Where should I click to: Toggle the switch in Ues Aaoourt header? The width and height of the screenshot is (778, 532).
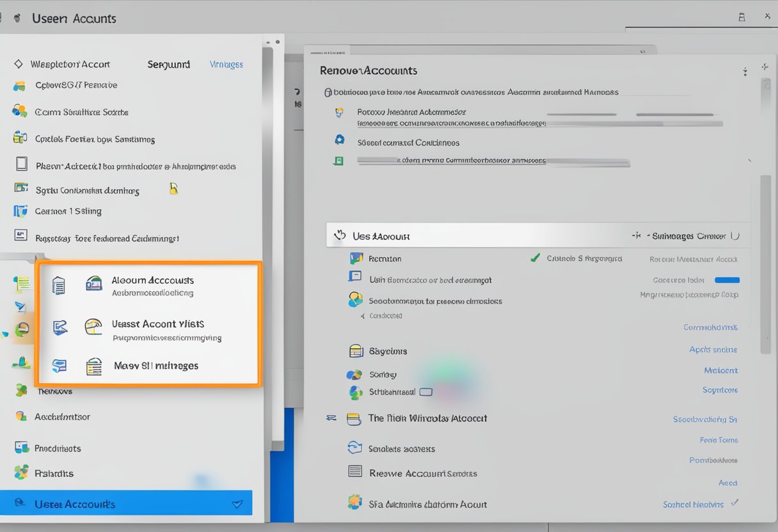(734, 235)
